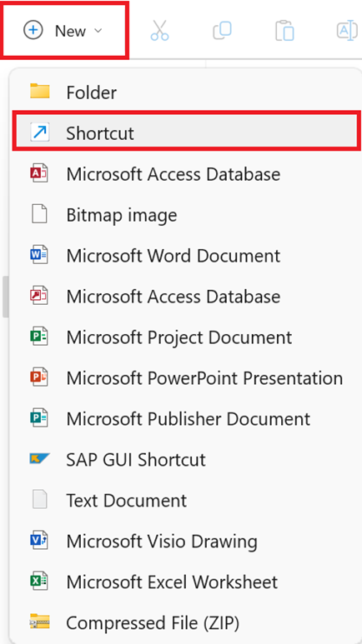
Task: Click the Visio drawing icon
Action: pyautogui.click(x=39, y=541)
